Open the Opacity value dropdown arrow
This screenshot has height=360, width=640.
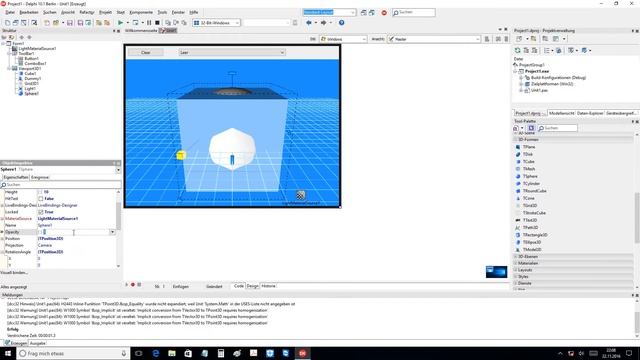coord(112,232)
